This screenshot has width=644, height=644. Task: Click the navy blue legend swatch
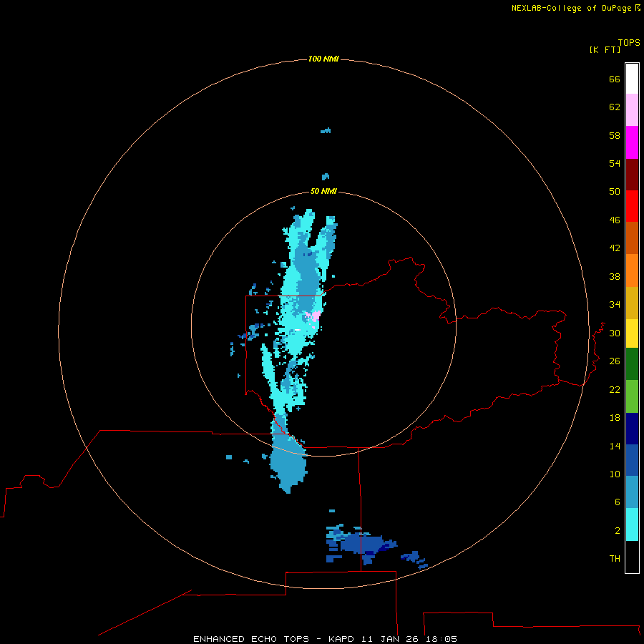632,429
